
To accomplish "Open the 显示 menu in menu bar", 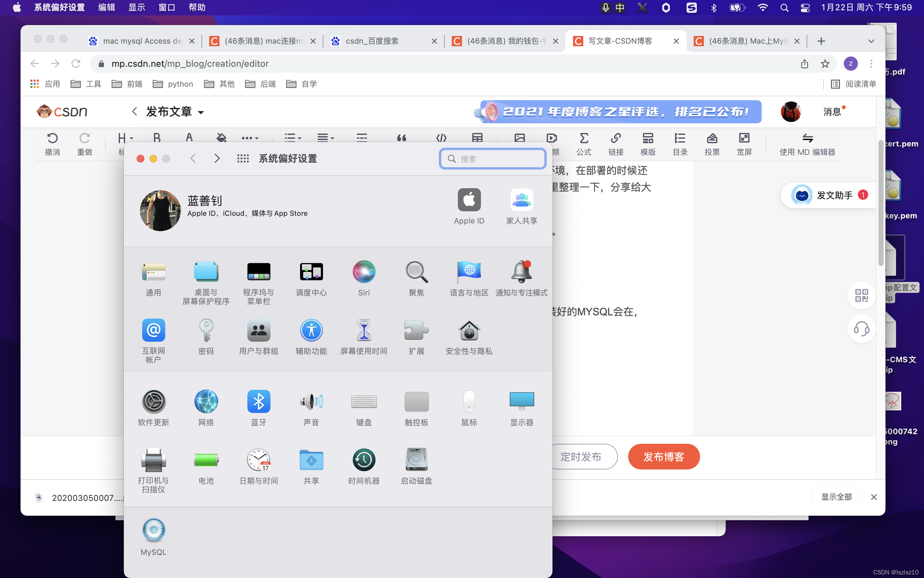I will point(137,7).
